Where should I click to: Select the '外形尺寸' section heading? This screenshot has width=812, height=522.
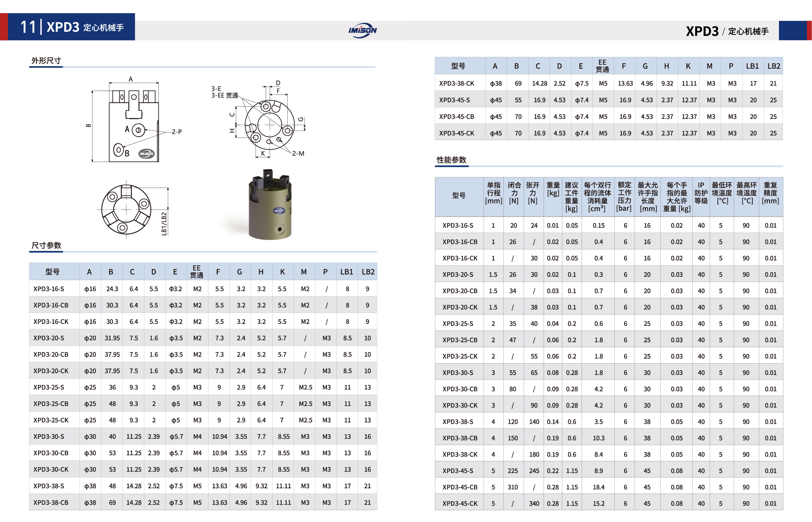click(x=46, y=61)
